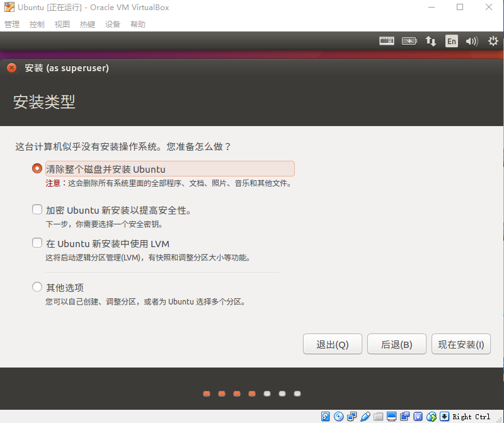Screen dimensions: 504x423
Task: Click the keyboard indicator in Ubuntu panel
Action: coord(386,41)
